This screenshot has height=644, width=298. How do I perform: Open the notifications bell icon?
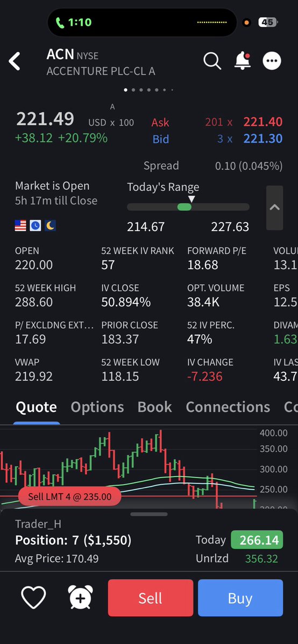pyautogui.click(x=243, y=60)
